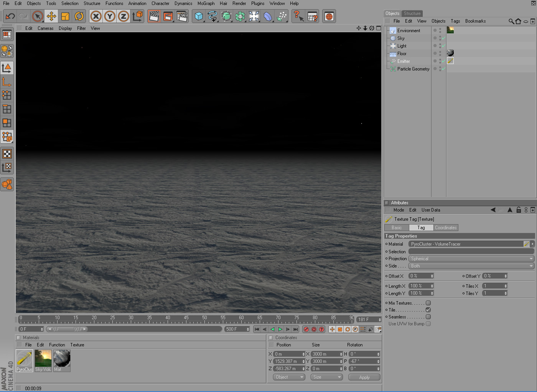
Task: Click the Undo arrow in the top toolbar
Action: click(x=10, y=16)
